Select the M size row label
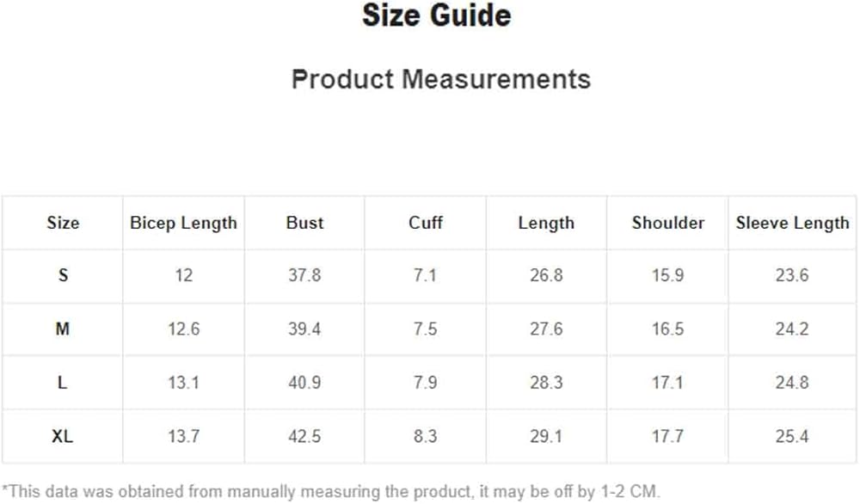This screenshot has width=860, height=504. click(x=63, y=329)
